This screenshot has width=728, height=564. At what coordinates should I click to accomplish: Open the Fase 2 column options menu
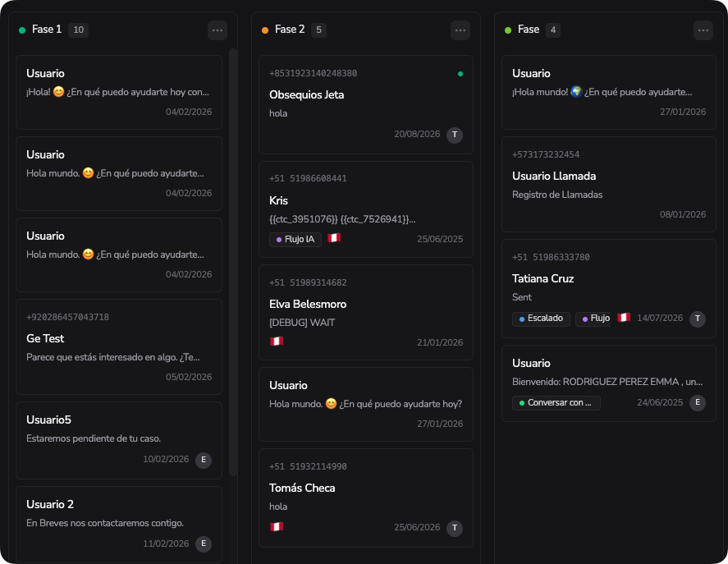click(460, 30)
